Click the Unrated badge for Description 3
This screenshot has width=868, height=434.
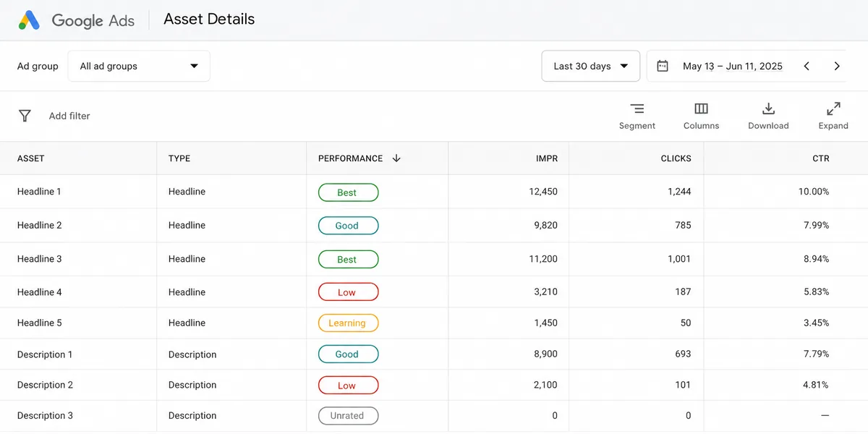click(x=348, y=415)
